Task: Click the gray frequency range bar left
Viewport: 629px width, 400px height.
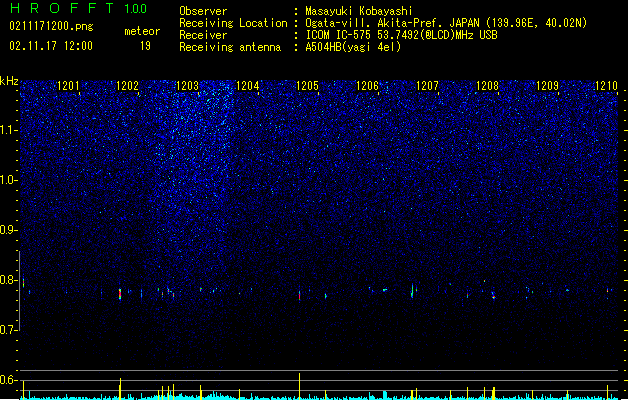Action: pos(19,291)
